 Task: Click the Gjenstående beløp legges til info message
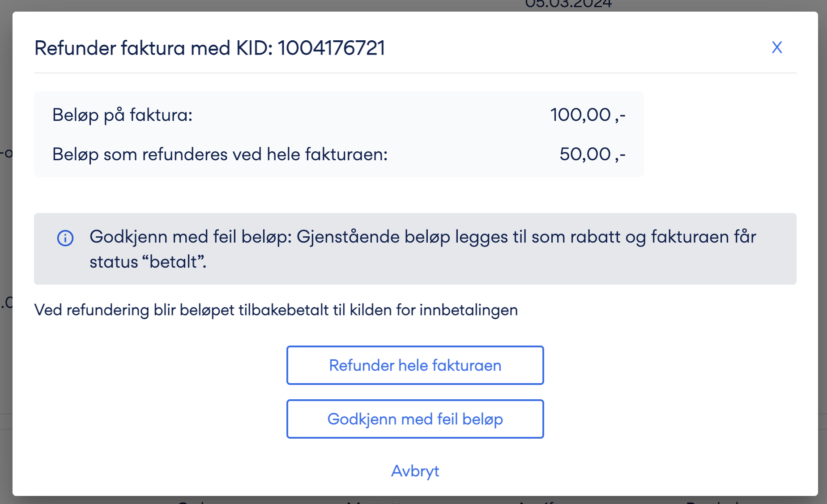coord(422,249)
